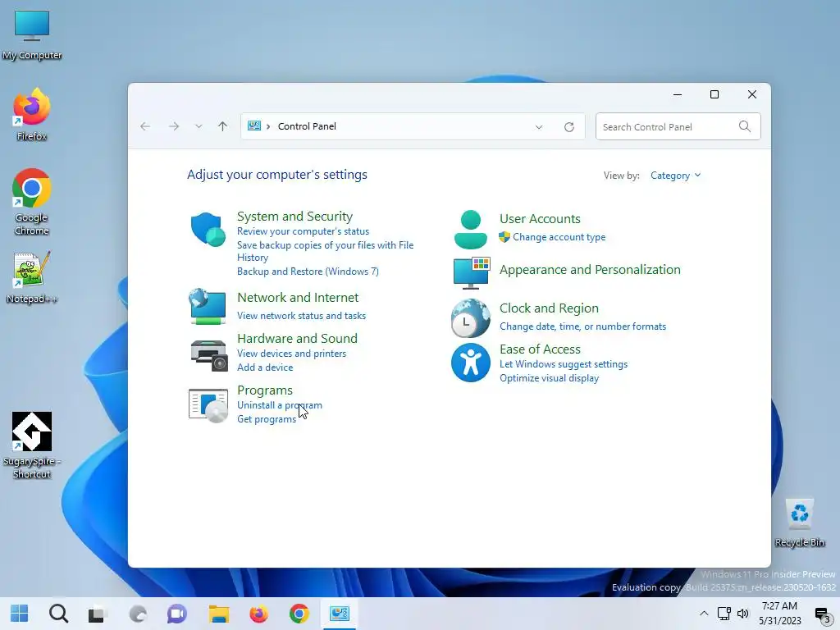
Task: Open User Accounts category
Action: click(x=540, y=218)
